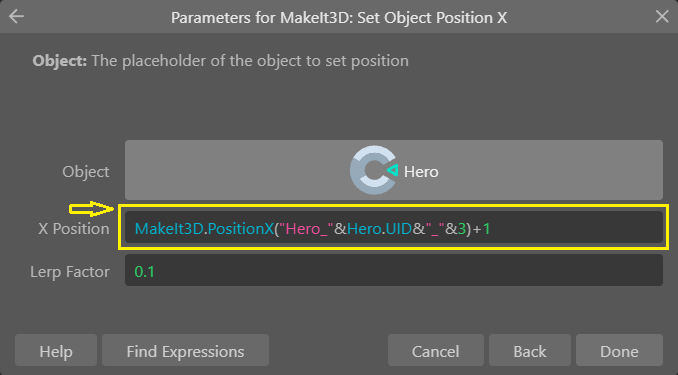The image size is (678, 375).
Task: Open Help for this action
Action: click(x=56, y=350)
